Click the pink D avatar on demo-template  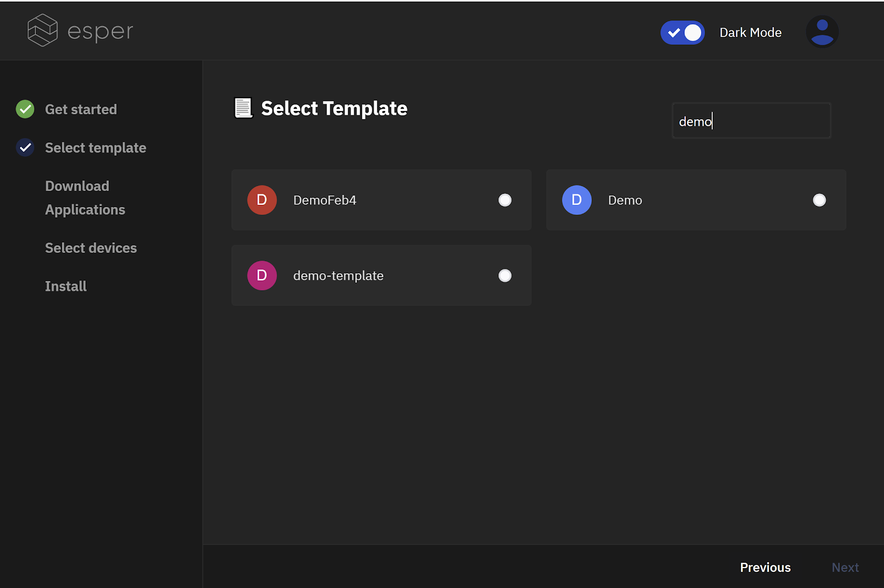click(261, 276)
